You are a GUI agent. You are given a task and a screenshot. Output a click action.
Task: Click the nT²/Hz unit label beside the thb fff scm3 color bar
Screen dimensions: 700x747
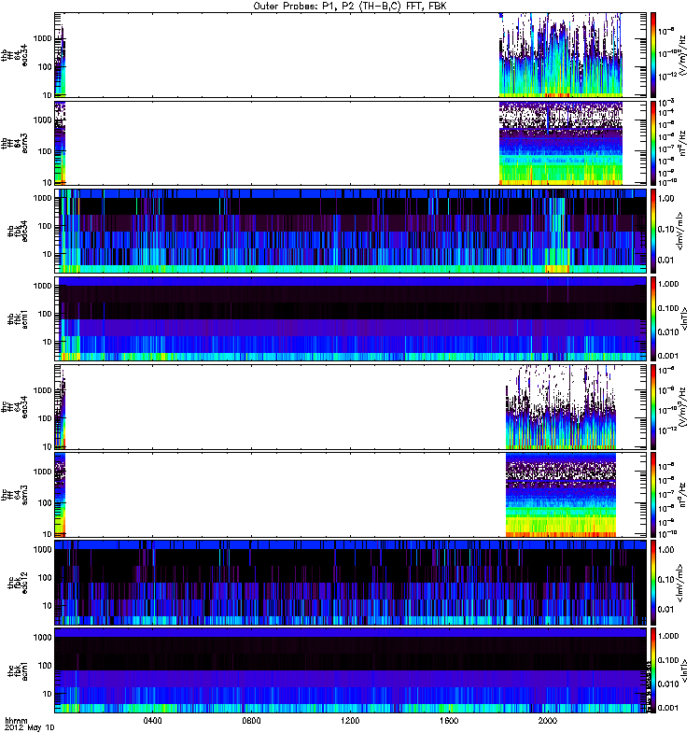coord(682,143)
